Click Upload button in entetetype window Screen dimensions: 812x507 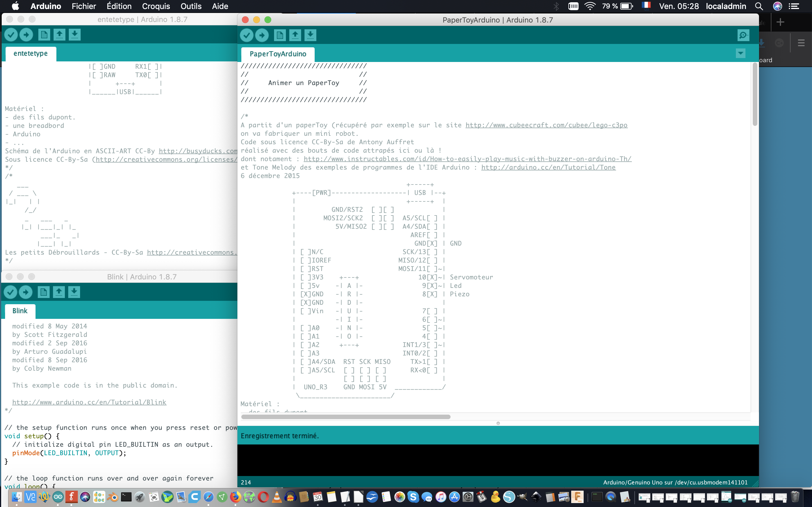tap(26, 35)
